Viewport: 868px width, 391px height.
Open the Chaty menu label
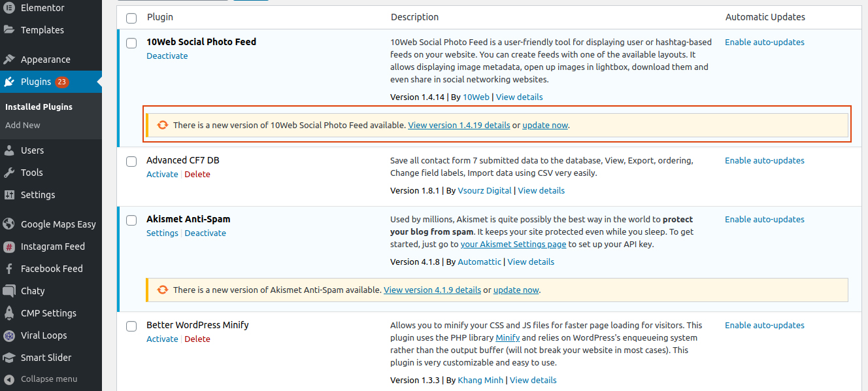[33, 291]
